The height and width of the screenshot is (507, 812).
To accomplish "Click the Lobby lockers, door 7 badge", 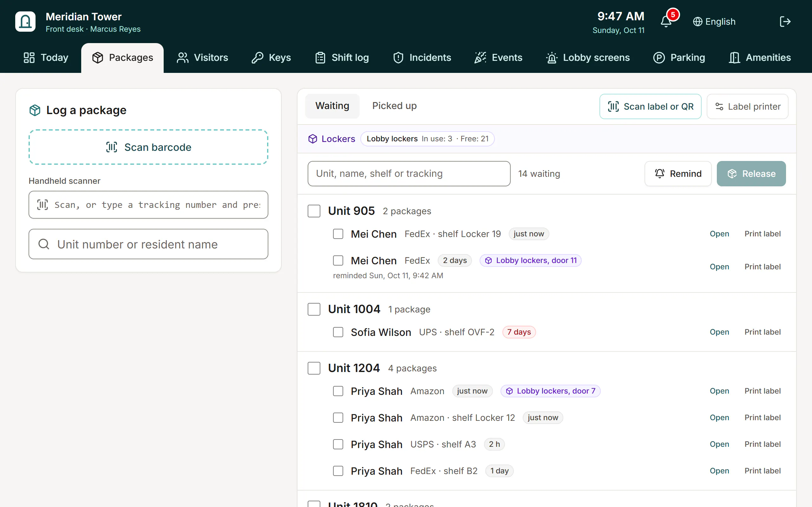I will coord(550,391).
